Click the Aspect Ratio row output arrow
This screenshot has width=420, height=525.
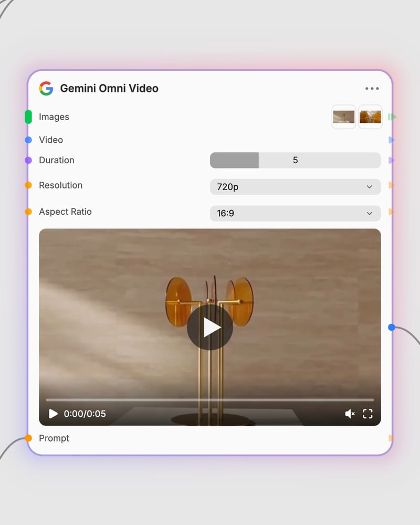coord(391,212)
